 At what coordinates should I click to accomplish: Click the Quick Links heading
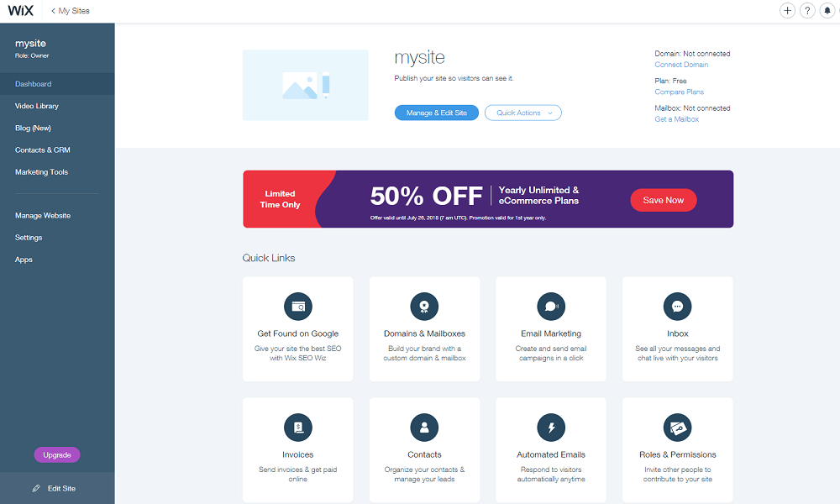269,258
